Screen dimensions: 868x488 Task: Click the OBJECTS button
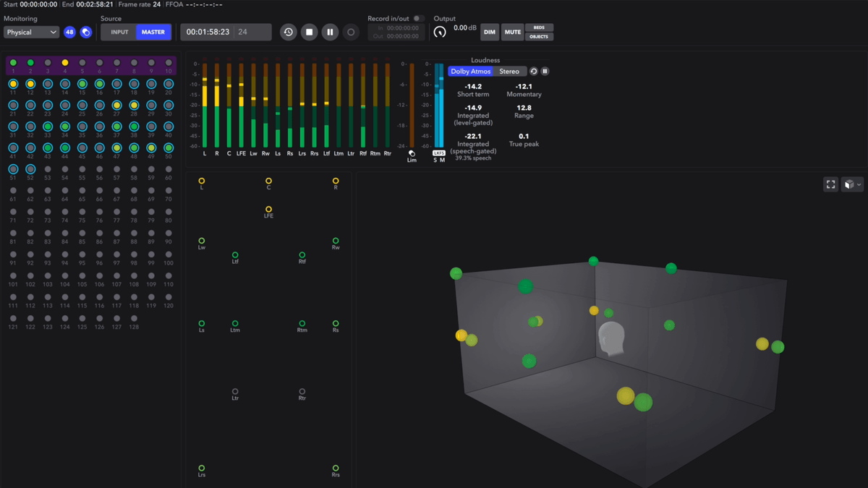click(539, 36)
